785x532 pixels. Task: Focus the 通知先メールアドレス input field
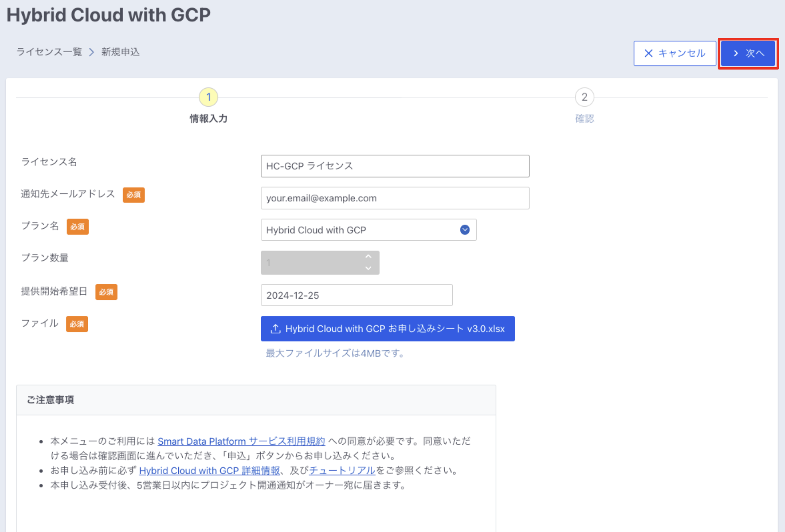395,198
